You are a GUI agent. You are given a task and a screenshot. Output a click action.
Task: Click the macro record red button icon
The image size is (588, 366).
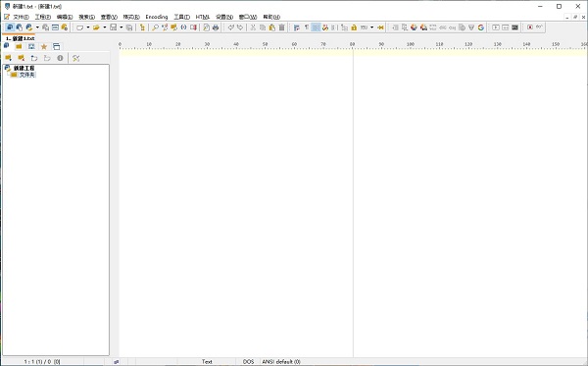click(530, 27)
